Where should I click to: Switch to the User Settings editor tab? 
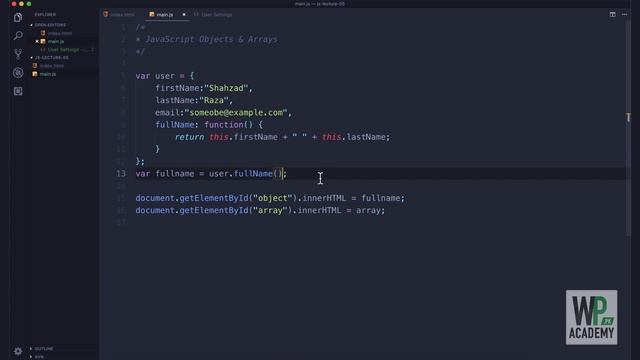(x=213, y=14)
